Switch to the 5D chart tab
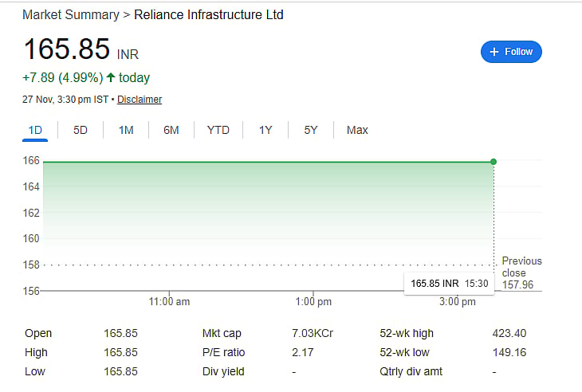 click(81, 130)
